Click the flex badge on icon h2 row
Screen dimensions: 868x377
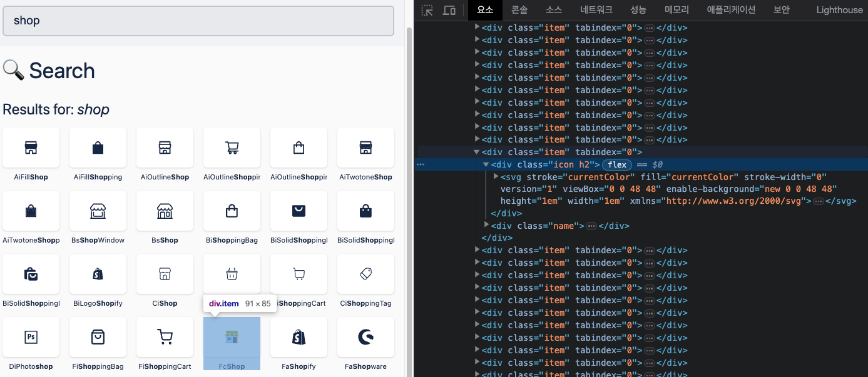click(617, 164)
